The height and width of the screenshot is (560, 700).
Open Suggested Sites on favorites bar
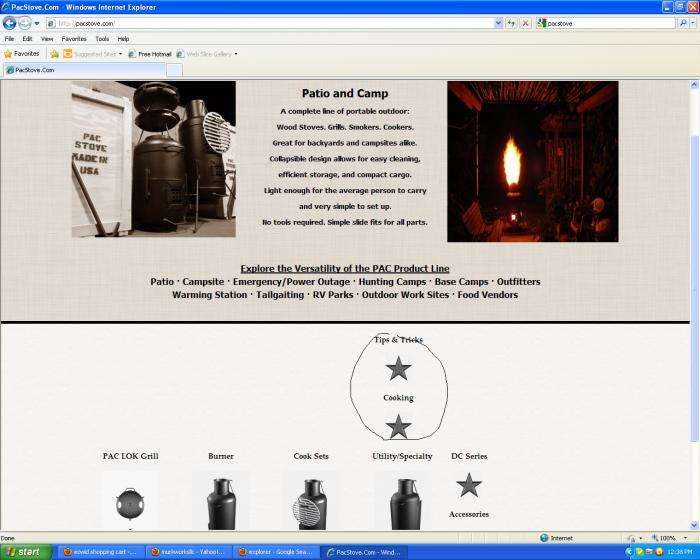click(x=92, y=54)
